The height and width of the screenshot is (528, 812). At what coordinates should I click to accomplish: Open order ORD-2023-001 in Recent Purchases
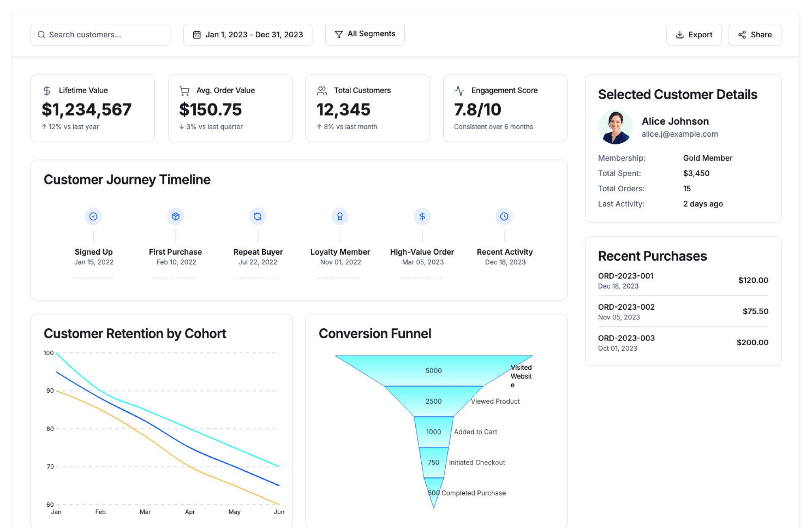(683, 280)
